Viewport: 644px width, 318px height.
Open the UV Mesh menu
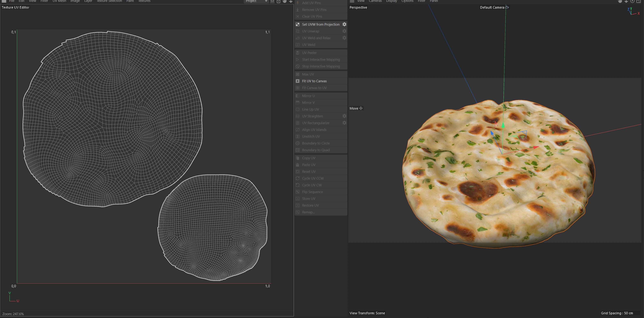coord(59,1)
